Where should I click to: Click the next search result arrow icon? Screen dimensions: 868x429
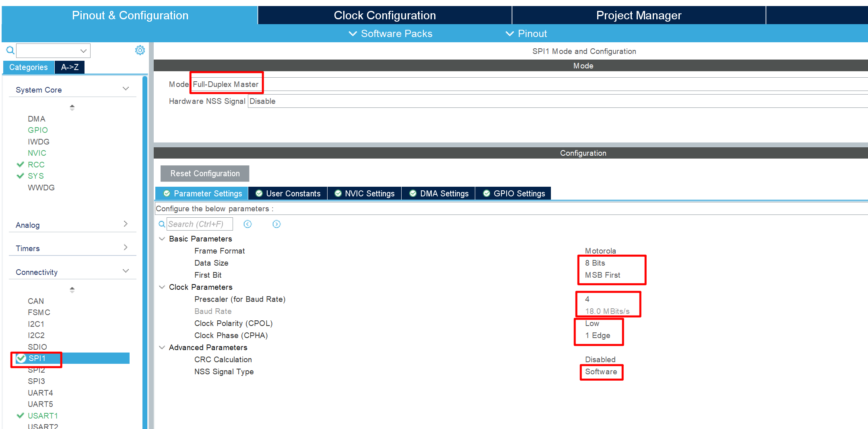point(276,224)
